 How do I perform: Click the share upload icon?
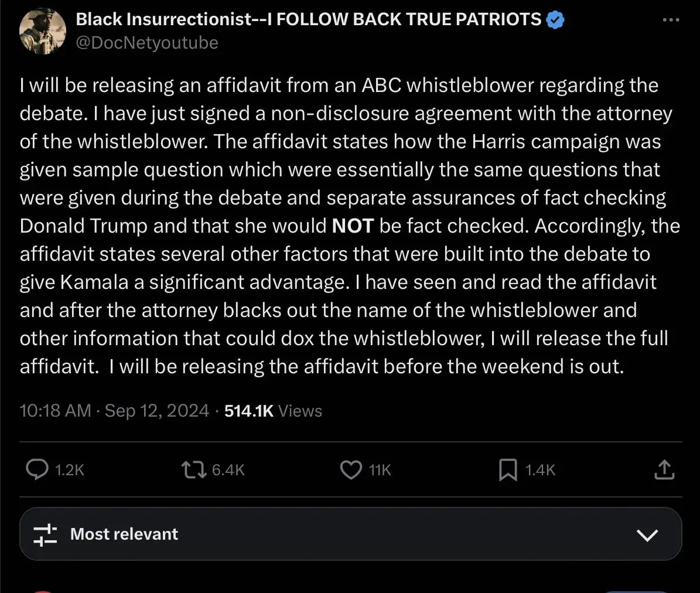pos(664,469)
